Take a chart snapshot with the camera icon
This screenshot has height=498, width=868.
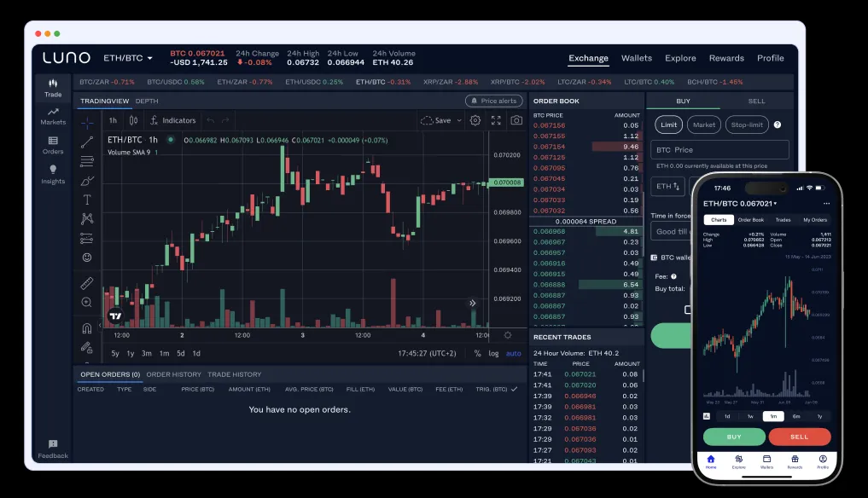pyautogui.click(x=515, y=120)
